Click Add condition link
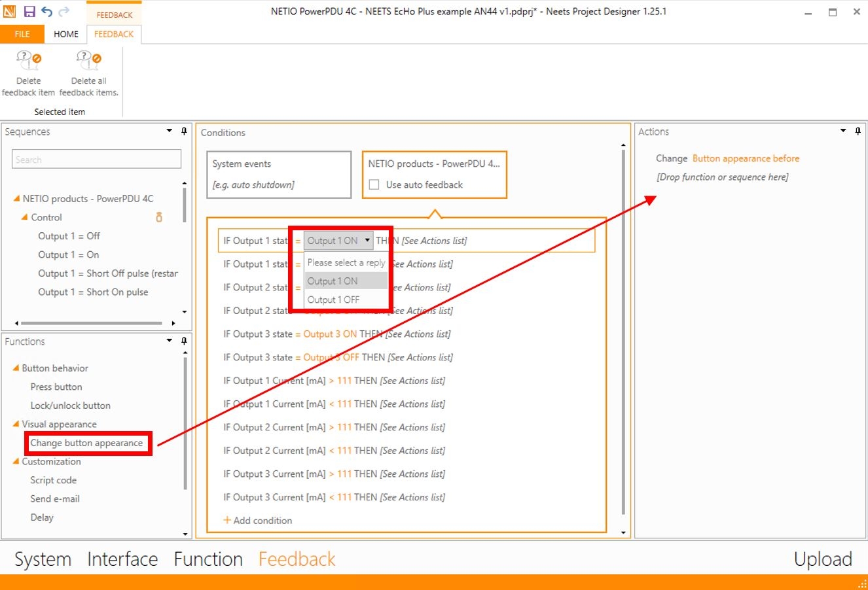The width and height of the screenshot is (868, 590). click(x=258, y=521)
